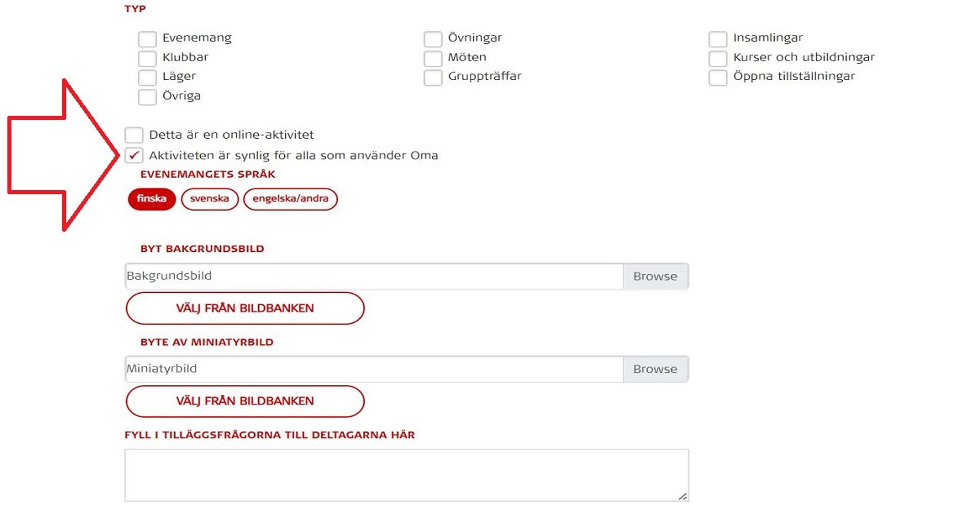Enable the Gruppträffar checkbox
The width and height of the screenshot is (980, 514).
(432, 78)
